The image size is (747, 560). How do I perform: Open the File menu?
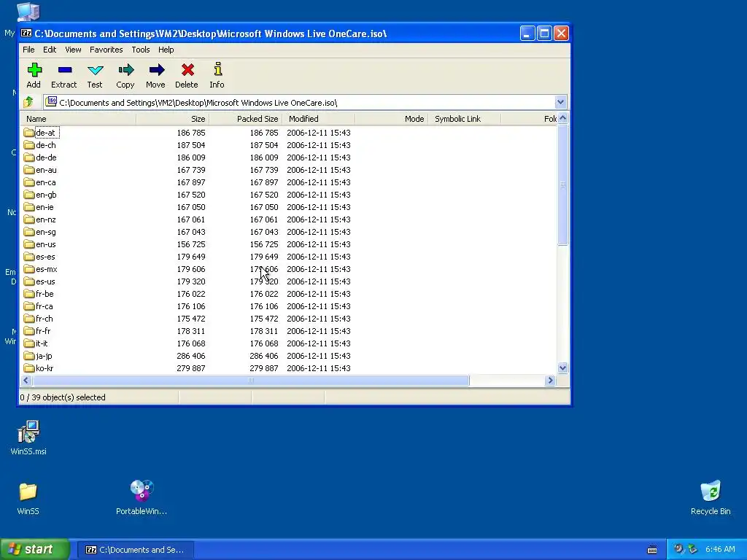[28, 50]
